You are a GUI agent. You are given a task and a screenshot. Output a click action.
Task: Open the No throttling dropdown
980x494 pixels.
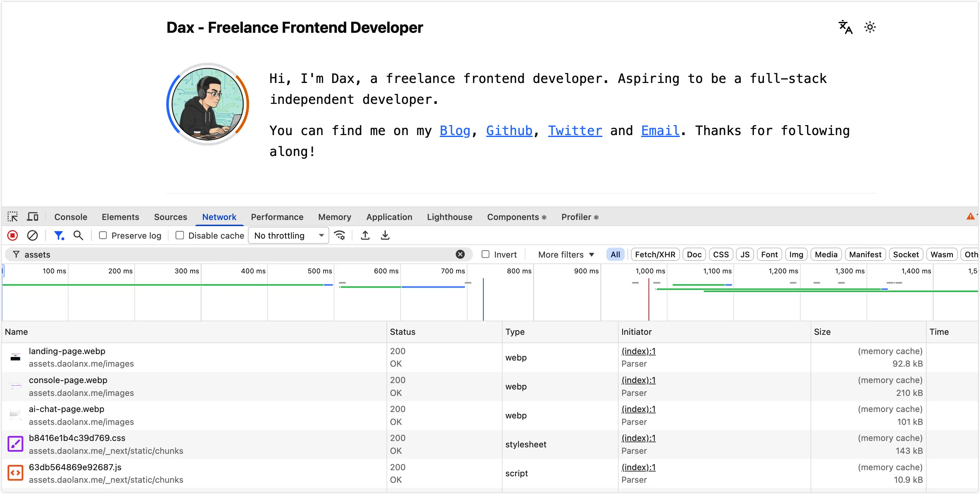pyautogui.click(x=288, y=235)
